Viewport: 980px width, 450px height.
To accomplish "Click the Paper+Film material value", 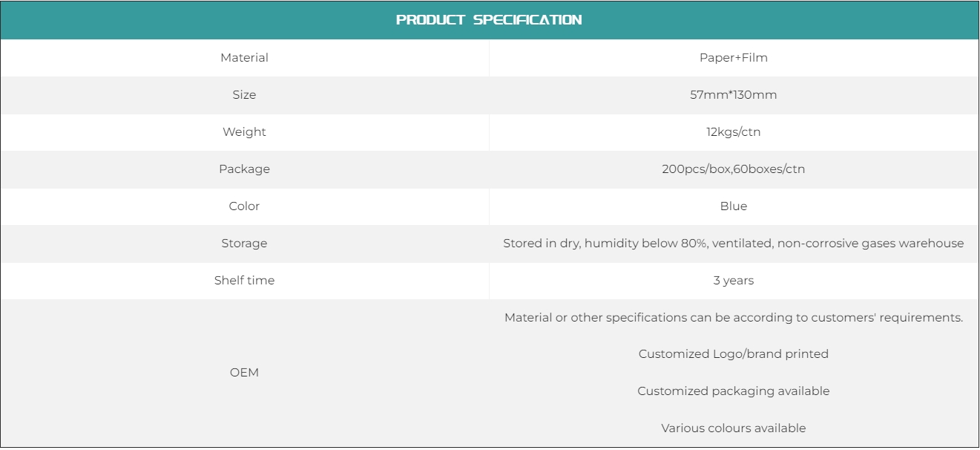I will 733,58.
